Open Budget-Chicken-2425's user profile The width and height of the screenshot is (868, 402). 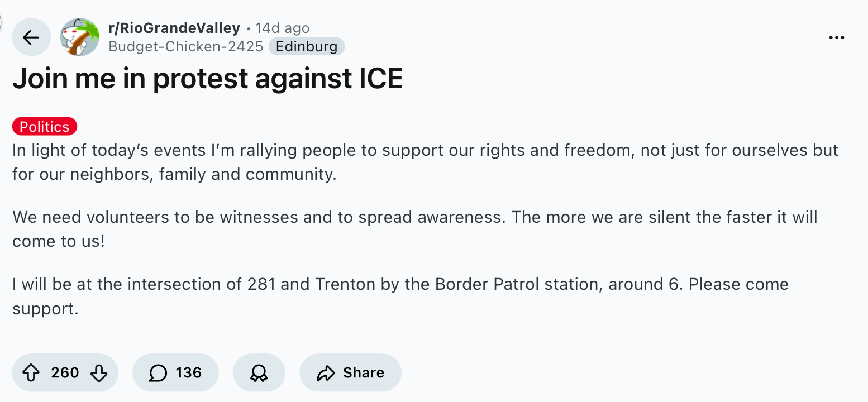[185, 46]
